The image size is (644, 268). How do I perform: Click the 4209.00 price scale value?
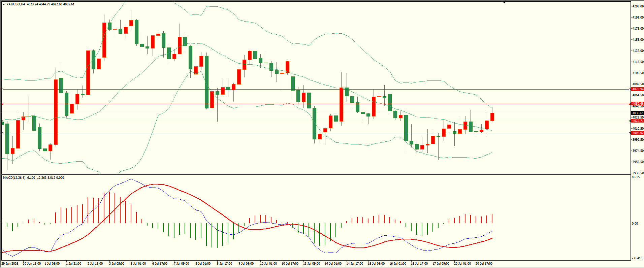[638, 6]
